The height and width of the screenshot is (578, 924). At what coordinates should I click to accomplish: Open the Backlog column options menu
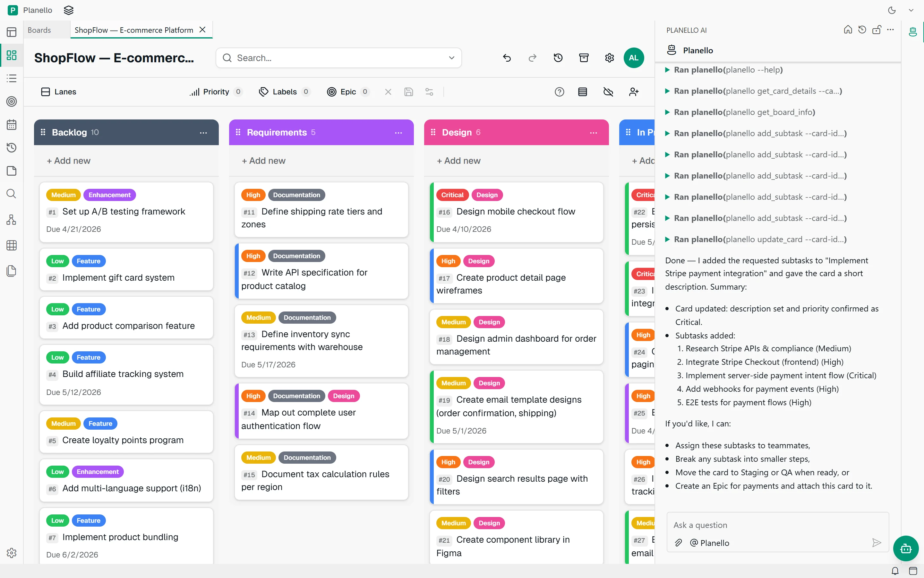[x=203, y=133]
